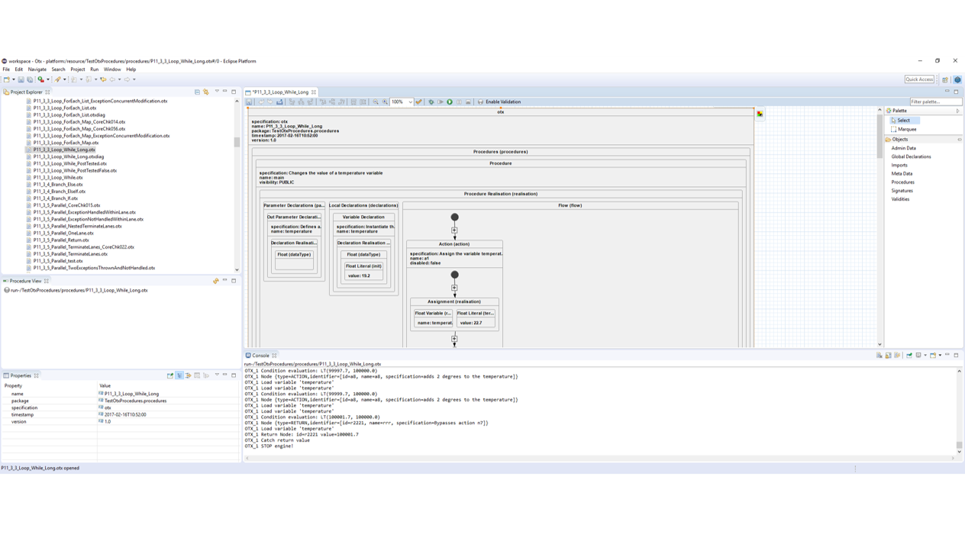Click the Debug bug icon in editor toolbar
Screen dimensions: 965x560
click(431, 101)
